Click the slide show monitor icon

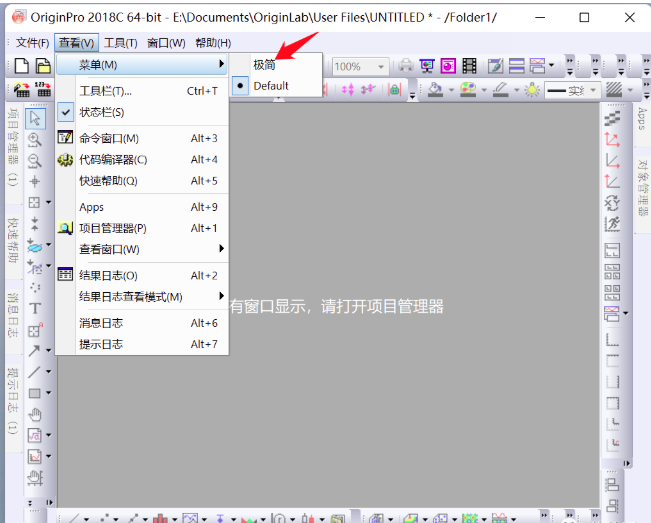(x=427, y=66)
